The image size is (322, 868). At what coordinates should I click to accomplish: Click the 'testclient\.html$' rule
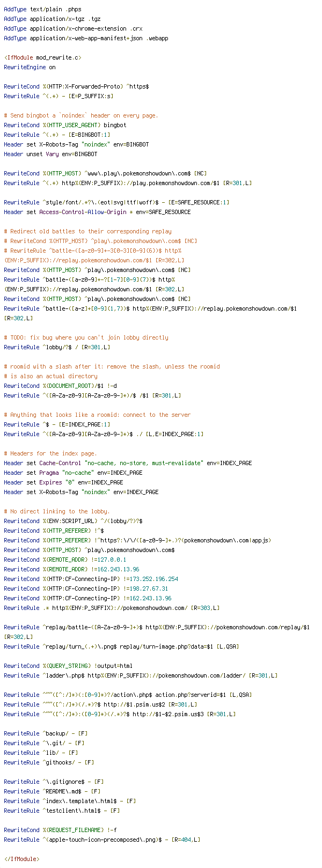coord(62,811)
